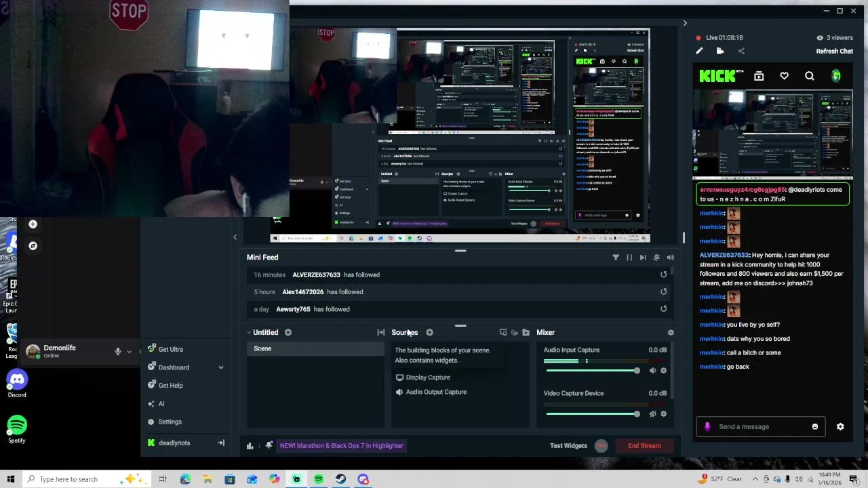Screen dimensions: 868x488
Task: Click the End Stream button
Action: tap(644, 445)
